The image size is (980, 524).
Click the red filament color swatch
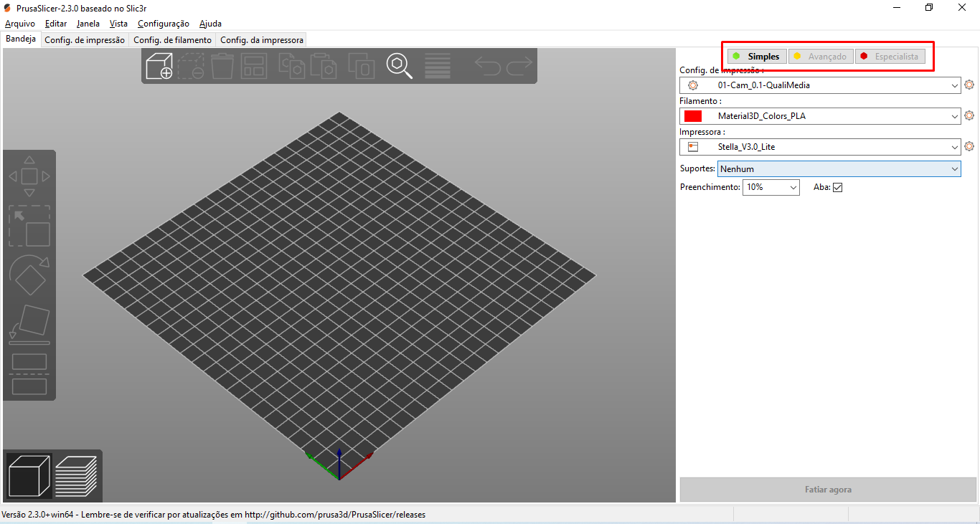693,116
